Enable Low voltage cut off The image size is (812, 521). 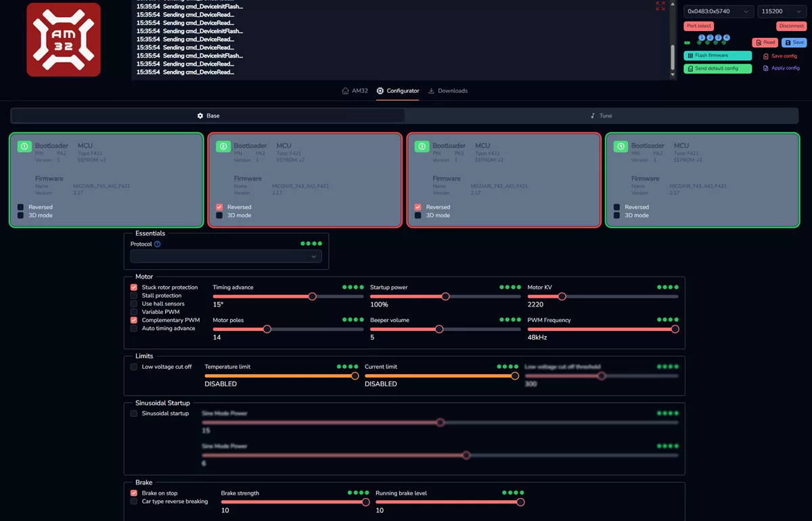134,367
